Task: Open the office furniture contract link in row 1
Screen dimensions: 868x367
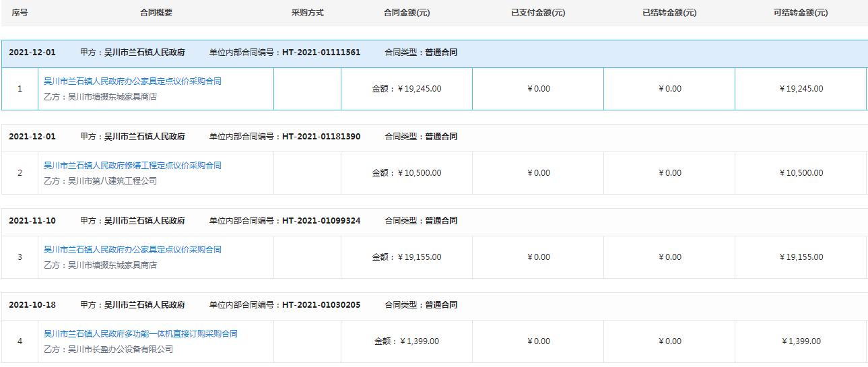Action: 133,81
